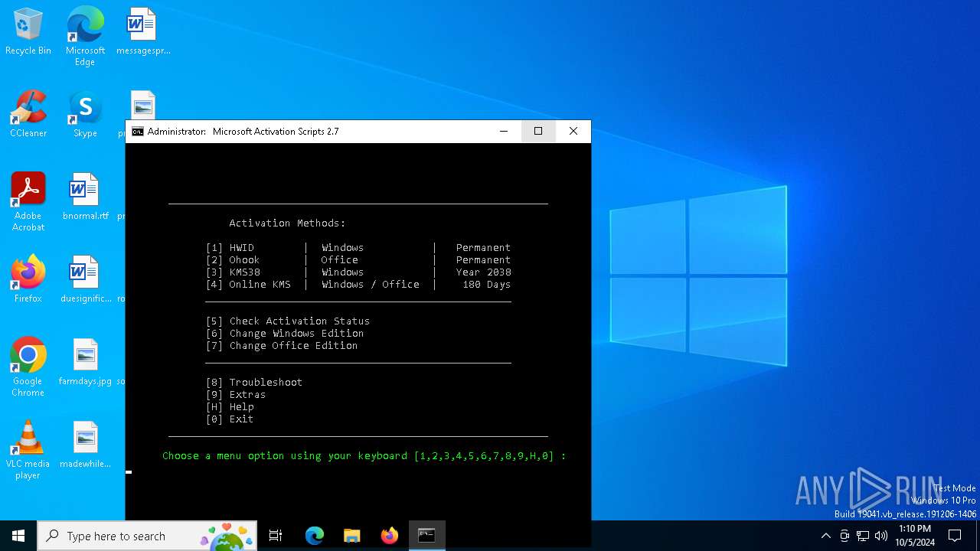Click the 'Year 2038' validity text
The width and height of the screenshot is (980, 551).
click(483, 272)
